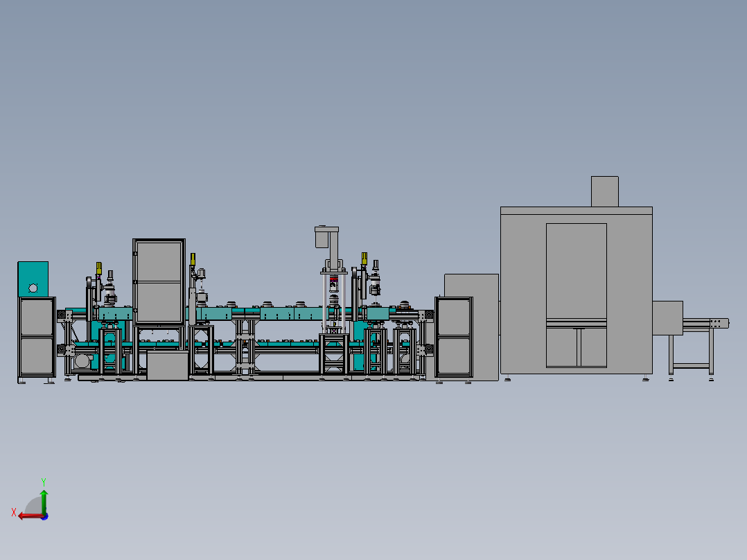Select the teal control box with round gauge
Image resolution: width=747 pixels, height=560 pixels.
click(33, 279)
